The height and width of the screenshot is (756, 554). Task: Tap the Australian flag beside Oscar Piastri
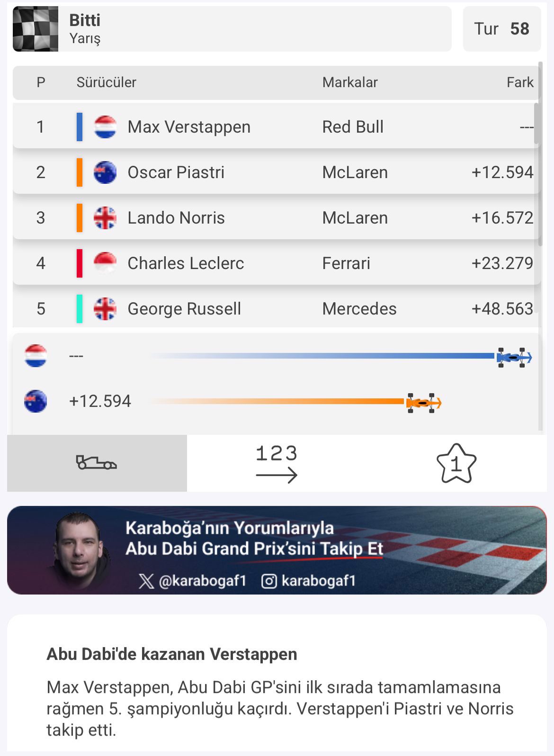105,172
